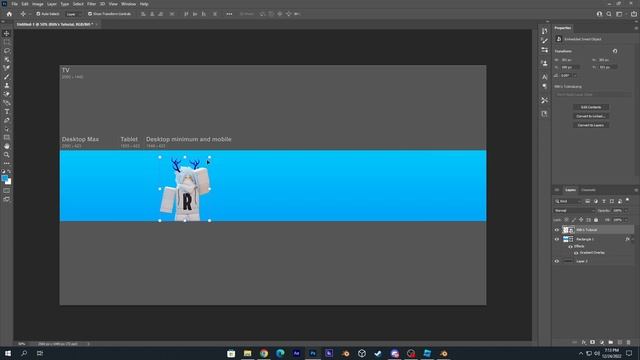Click the layer comp selection field in Properties

click(593, 95)
